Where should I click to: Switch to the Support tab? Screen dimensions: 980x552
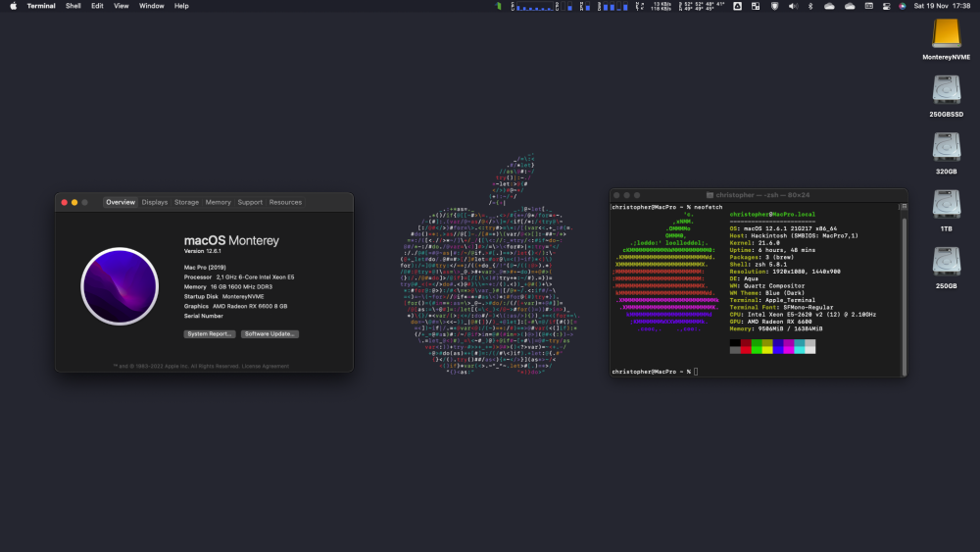pyautogui.click(x=250, y=202)
